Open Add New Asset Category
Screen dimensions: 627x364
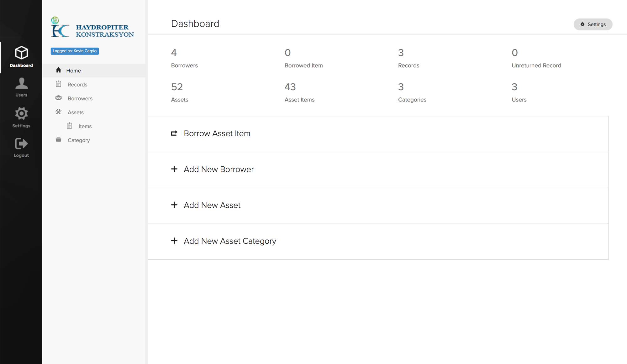(230, 241)
